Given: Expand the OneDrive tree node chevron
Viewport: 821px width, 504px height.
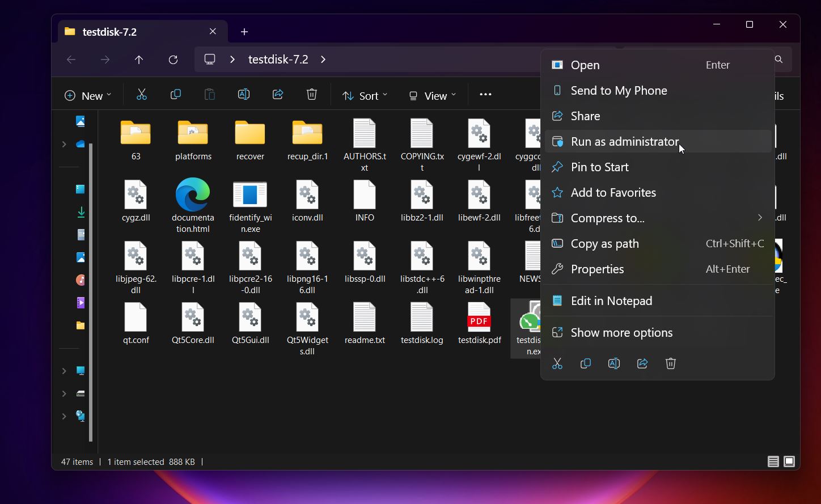Looking at the screenshot, I should [64, 144].
